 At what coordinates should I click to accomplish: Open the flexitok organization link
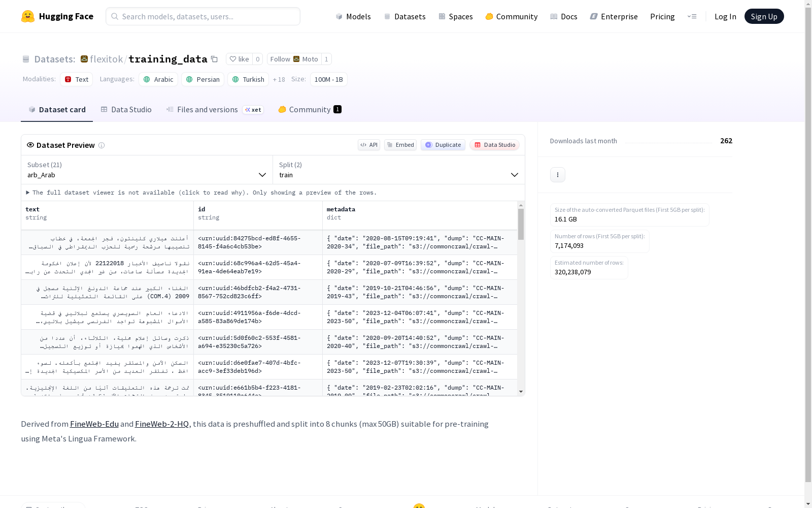[106, 59]
